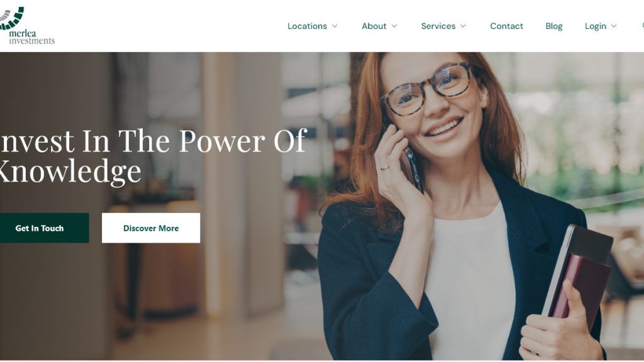The image size is (644, 362).
Task: Click the green arc logo emblem
Action: tap(11, 18)
